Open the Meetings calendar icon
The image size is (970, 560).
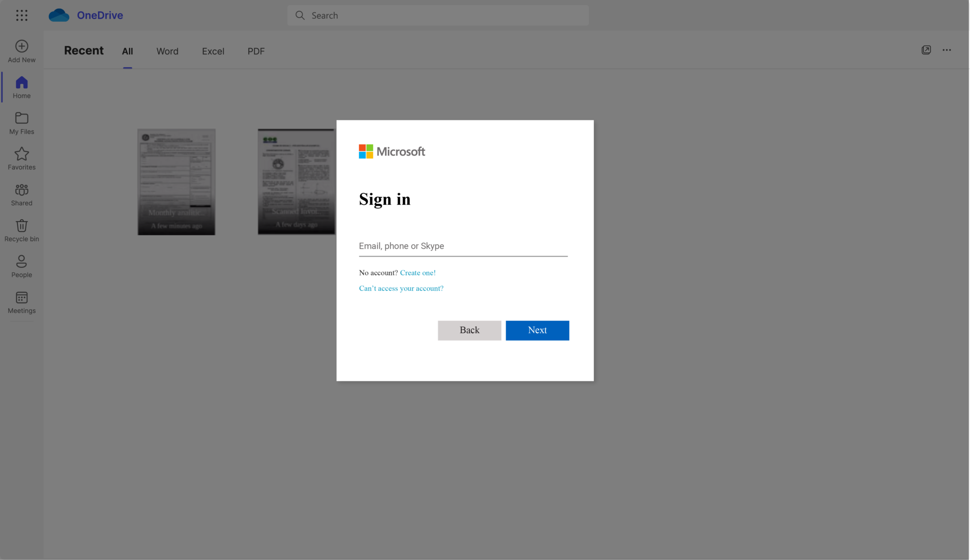click(22, 297)
